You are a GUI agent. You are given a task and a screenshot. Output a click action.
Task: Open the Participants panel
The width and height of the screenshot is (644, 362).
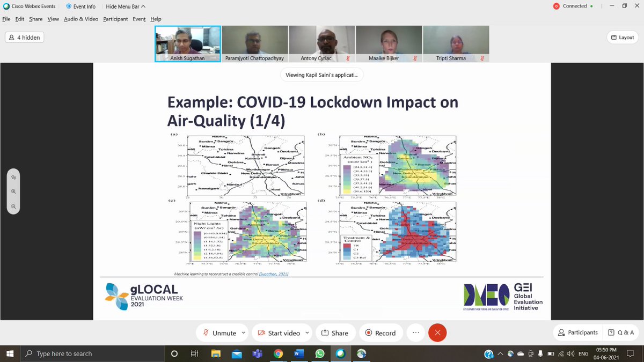577,333
